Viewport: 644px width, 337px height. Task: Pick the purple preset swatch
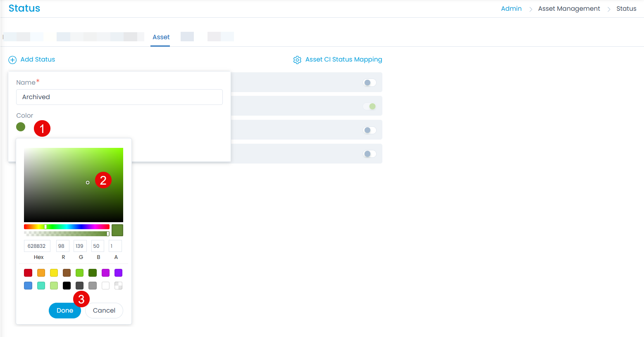(x=118, y=273)
